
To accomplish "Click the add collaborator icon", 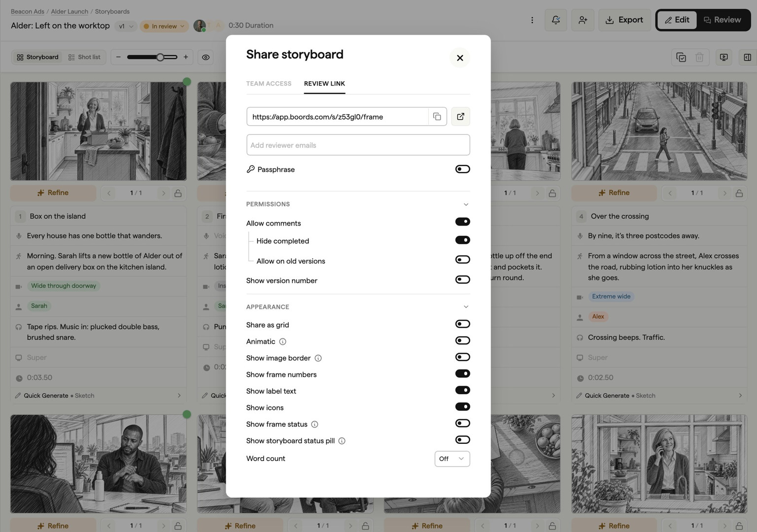I will pyautogui.click(x=583, y=20).
